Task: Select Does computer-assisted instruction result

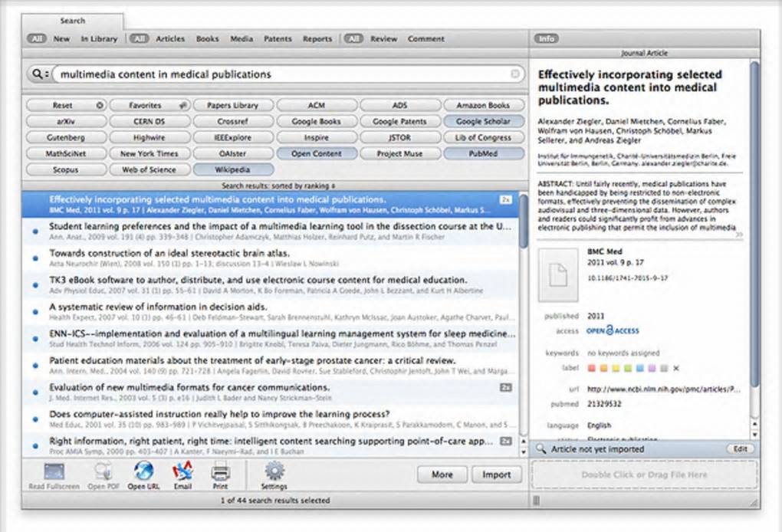Action: pyautogui.click(x=269, y=419)
